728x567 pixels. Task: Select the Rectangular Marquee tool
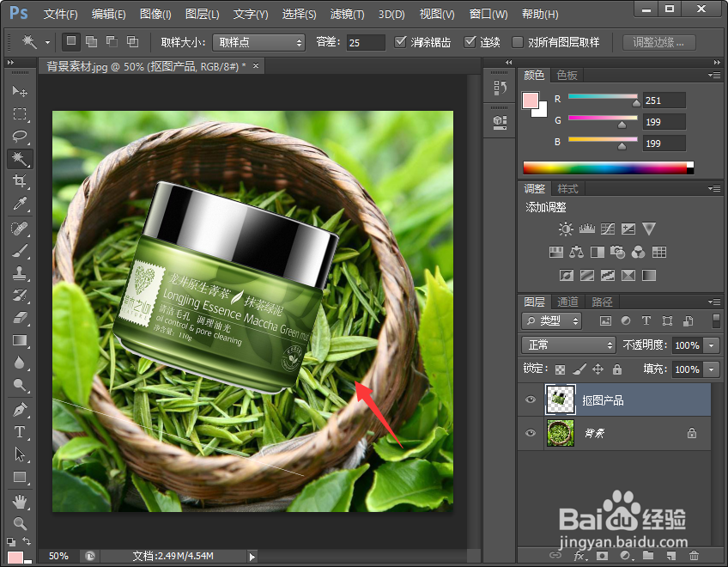tap(20, 114)
